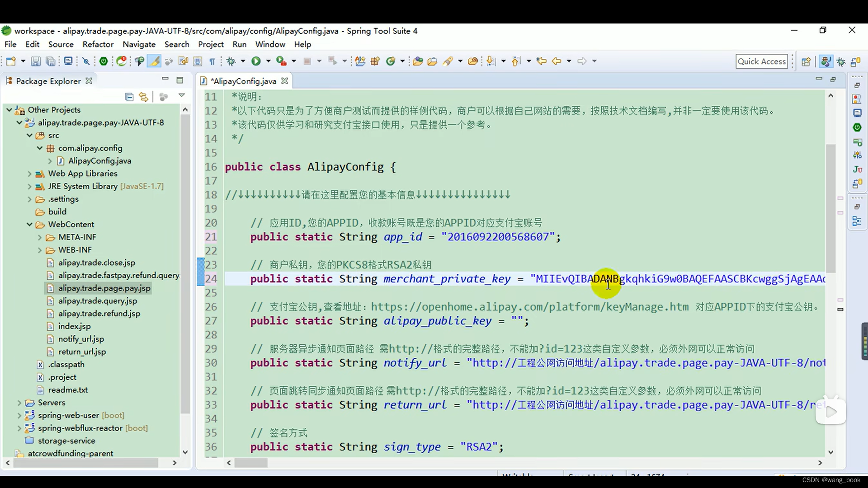Select the AlipayConfig.java editor tab
This screenshot has height=488, width=868.
244,81
